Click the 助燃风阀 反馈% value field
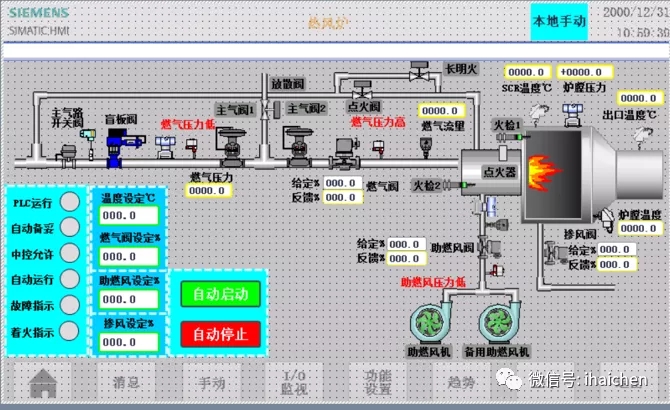The image size is (670, 410). click(406, 258)
